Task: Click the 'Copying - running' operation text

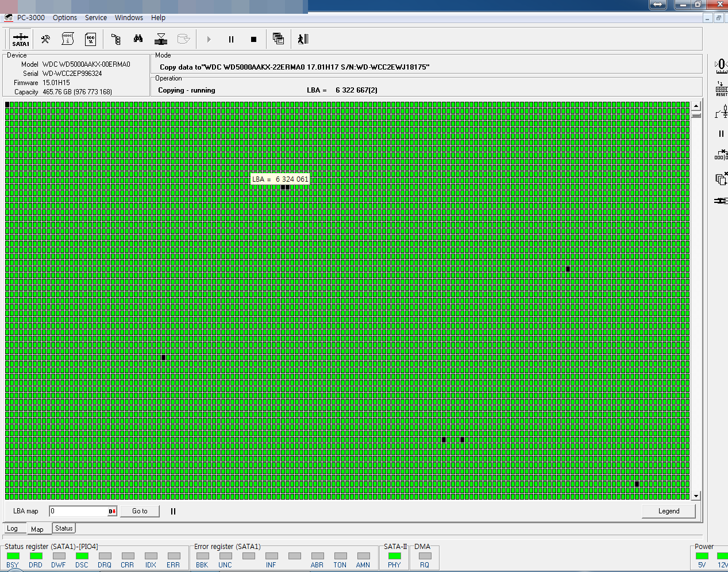Action: [x=187, y=90]
